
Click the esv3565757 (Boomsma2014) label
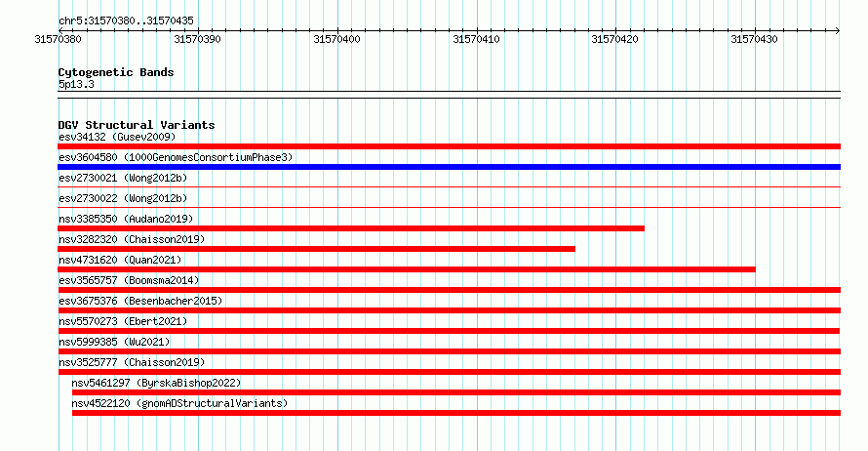point(129,280)
